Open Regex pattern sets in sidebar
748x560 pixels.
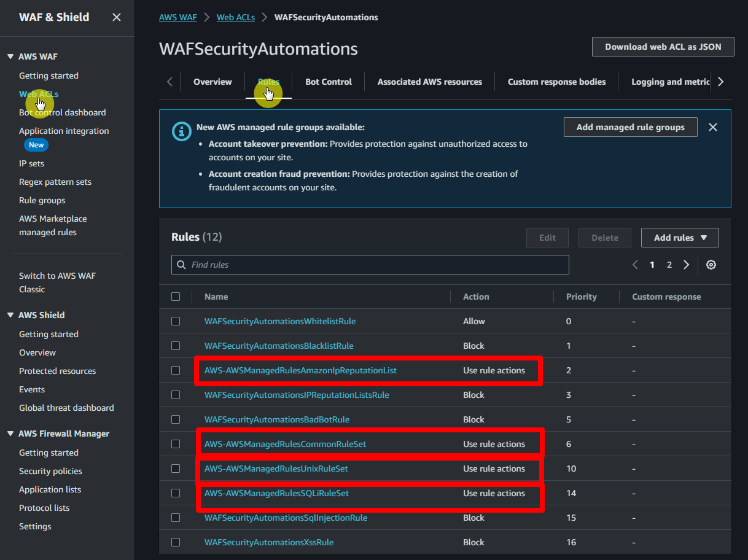click(55, 182)
